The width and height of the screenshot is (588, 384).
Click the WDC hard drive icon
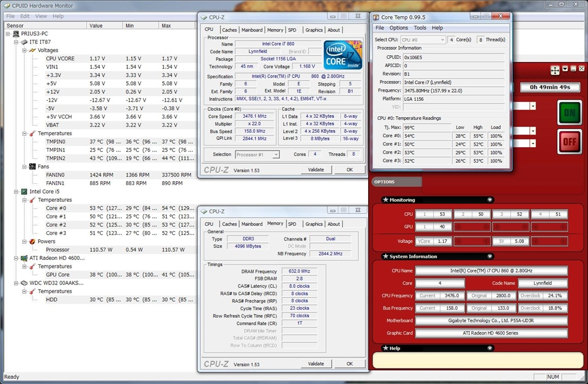[24, 283]
